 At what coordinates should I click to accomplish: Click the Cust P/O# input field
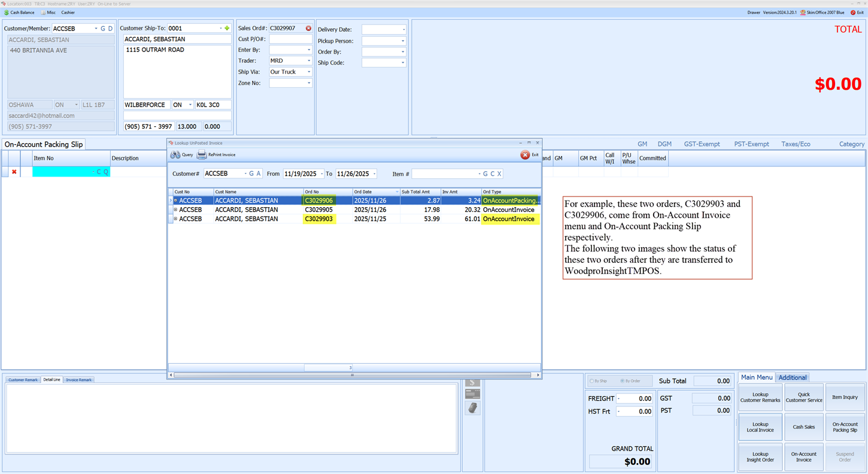(290, 39)
